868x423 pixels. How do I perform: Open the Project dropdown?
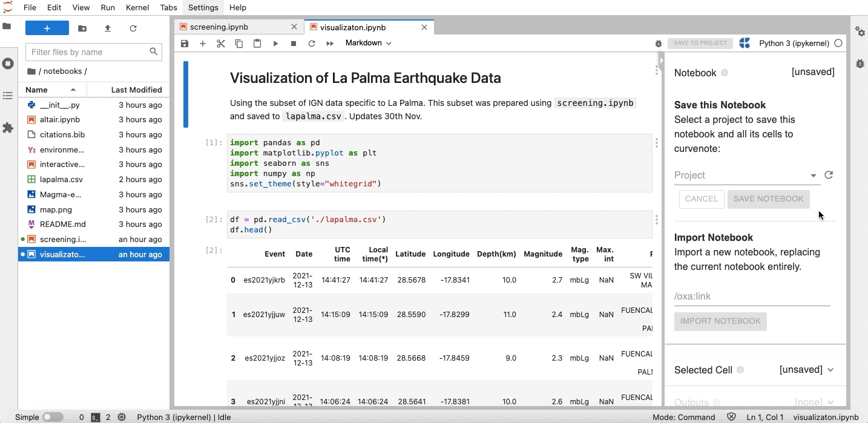(x=747, y=175)
